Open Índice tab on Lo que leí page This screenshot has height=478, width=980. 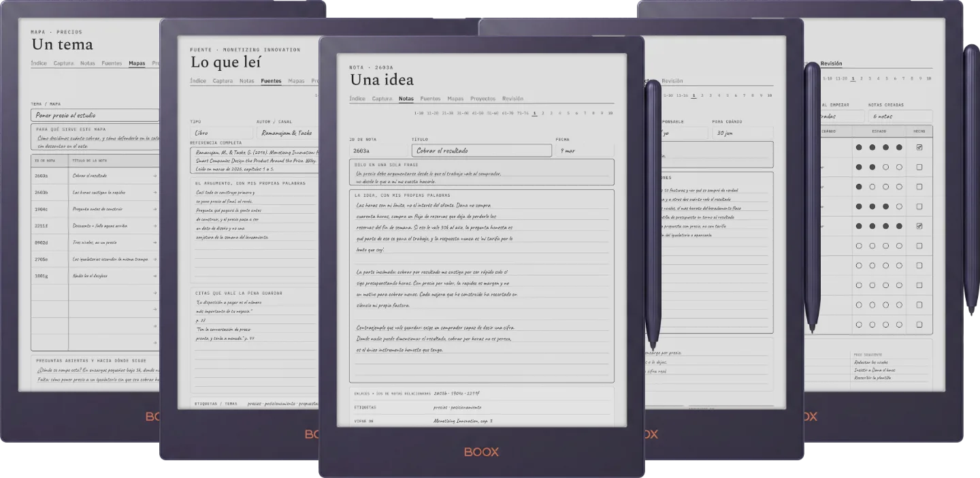(198, 81)
